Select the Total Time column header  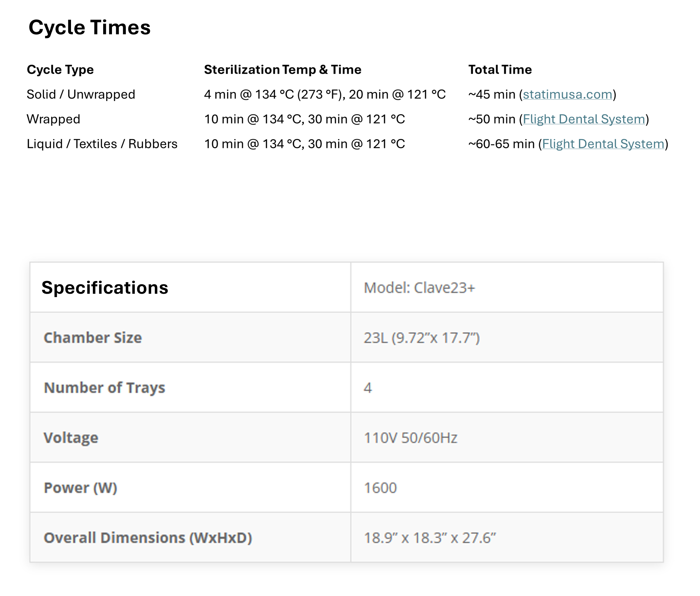tap(500, 69)
